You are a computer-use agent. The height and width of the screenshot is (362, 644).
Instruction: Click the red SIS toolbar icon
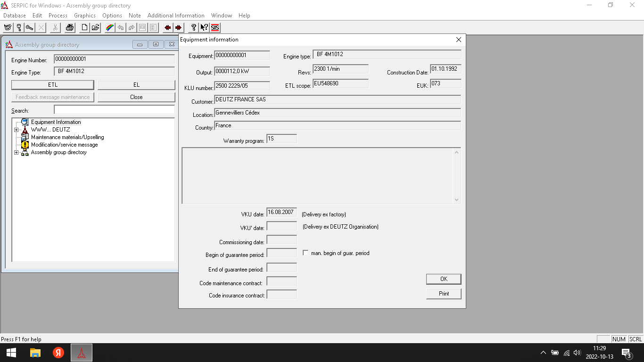pyautogui.click(x=215, y=27)
